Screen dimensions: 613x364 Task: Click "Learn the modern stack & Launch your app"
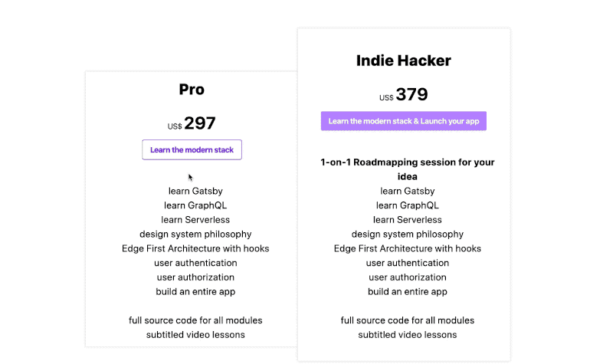pyautogui.click(x=403, y=121)
